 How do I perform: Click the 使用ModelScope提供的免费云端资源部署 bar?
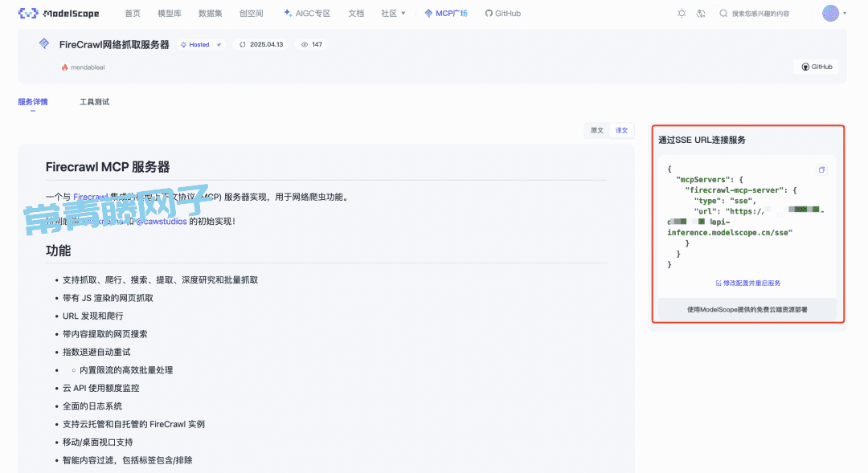click(x=747, y=310)
